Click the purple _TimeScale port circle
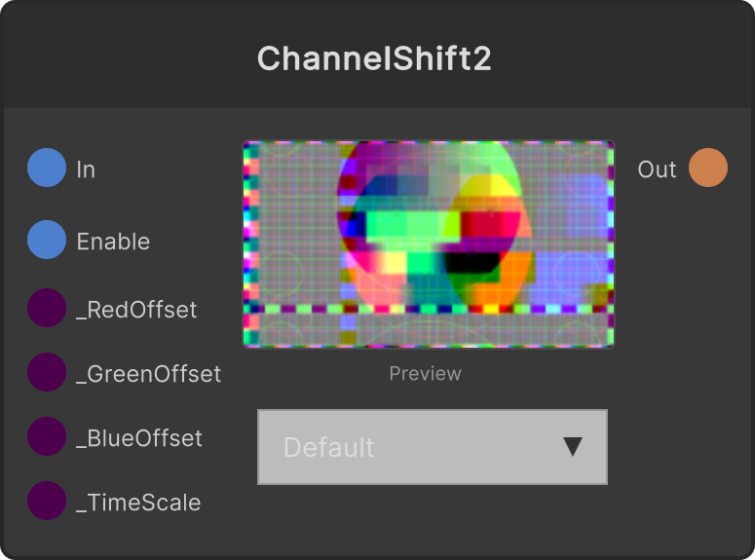Screen dimensions: 755x560 click(x=47, y=501)
